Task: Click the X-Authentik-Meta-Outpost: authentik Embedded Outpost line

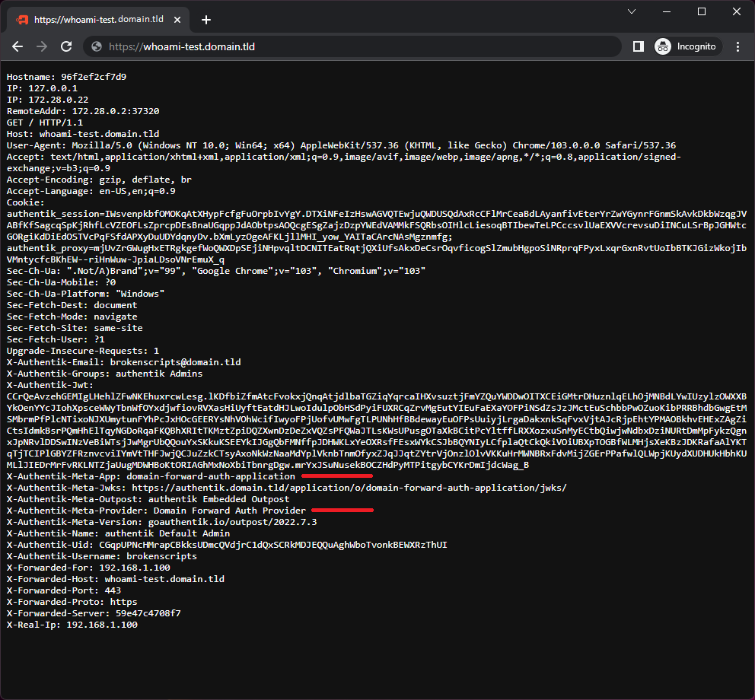Action: click(148, 499)
